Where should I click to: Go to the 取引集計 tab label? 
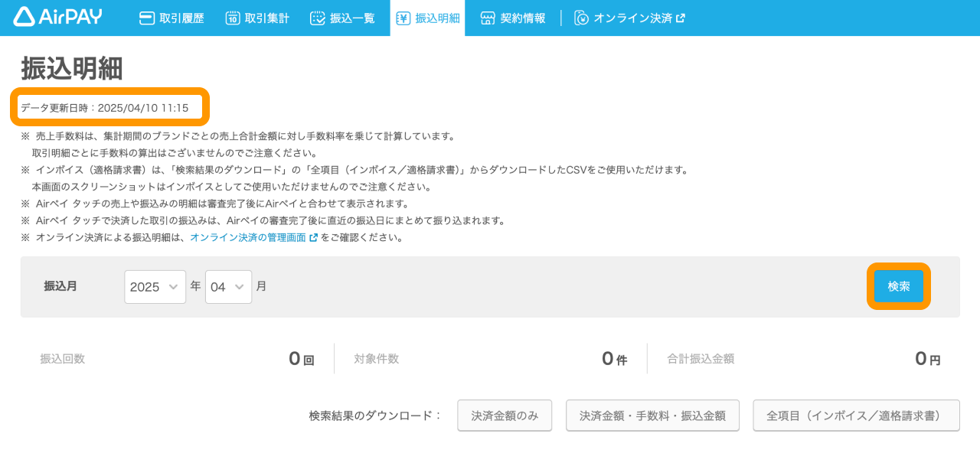[x=266, y=18]
